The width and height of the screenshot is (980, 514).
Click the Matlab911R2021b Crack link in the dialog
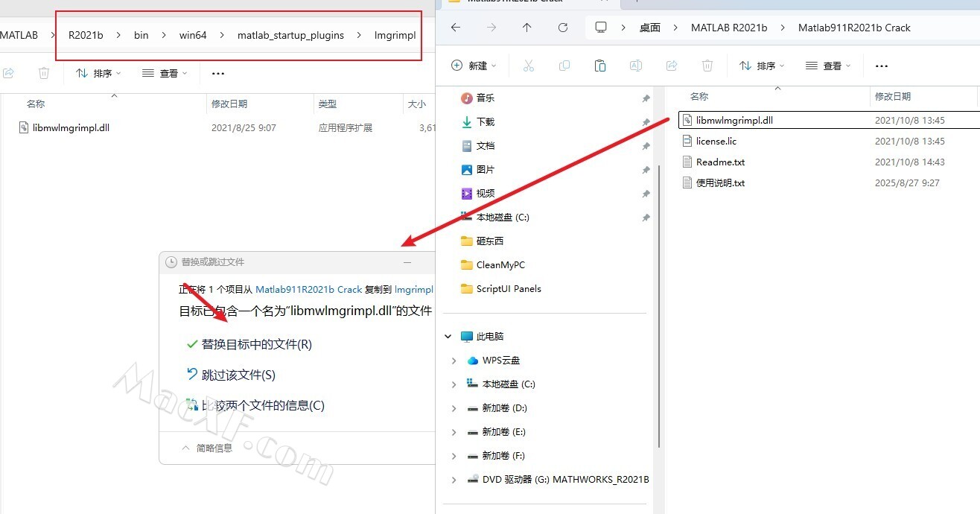point(308,289)
